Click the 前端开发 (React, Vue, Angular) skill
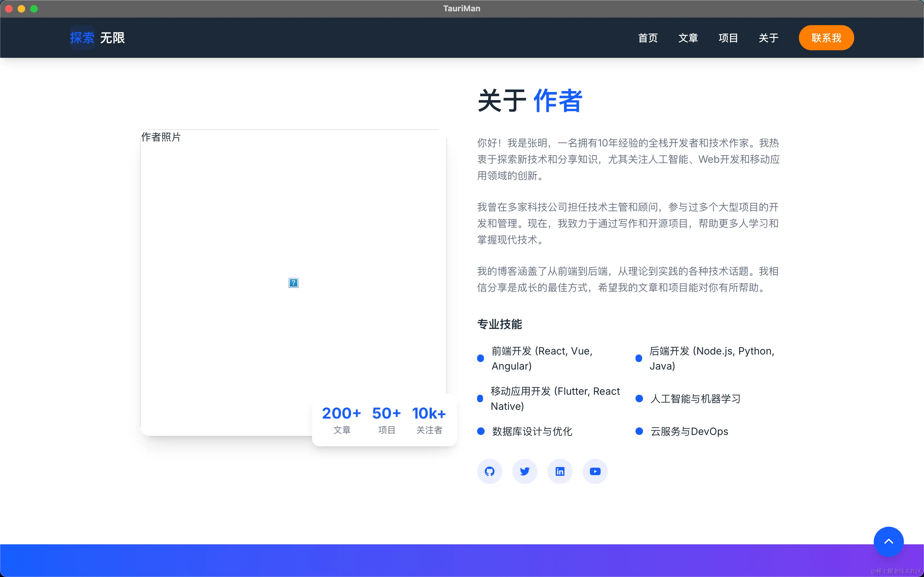 coord(548,358)
